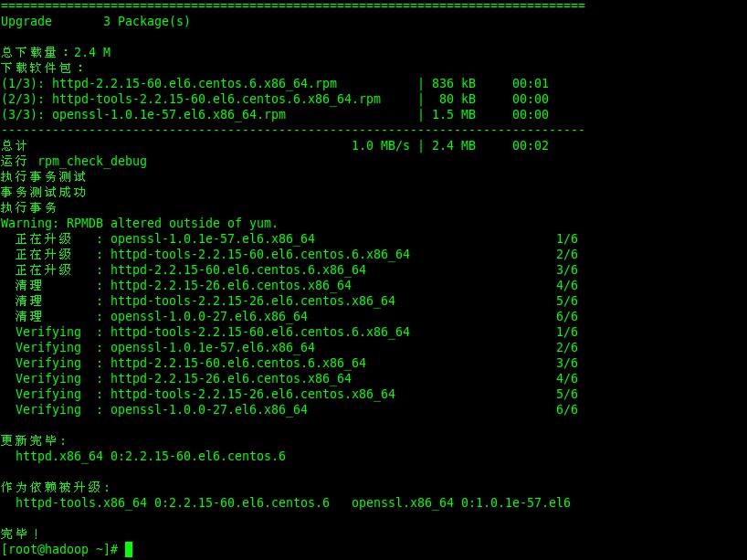Screen dimensions: 747x560
Task: Click the total label "总计"
Action: [15, 145]
